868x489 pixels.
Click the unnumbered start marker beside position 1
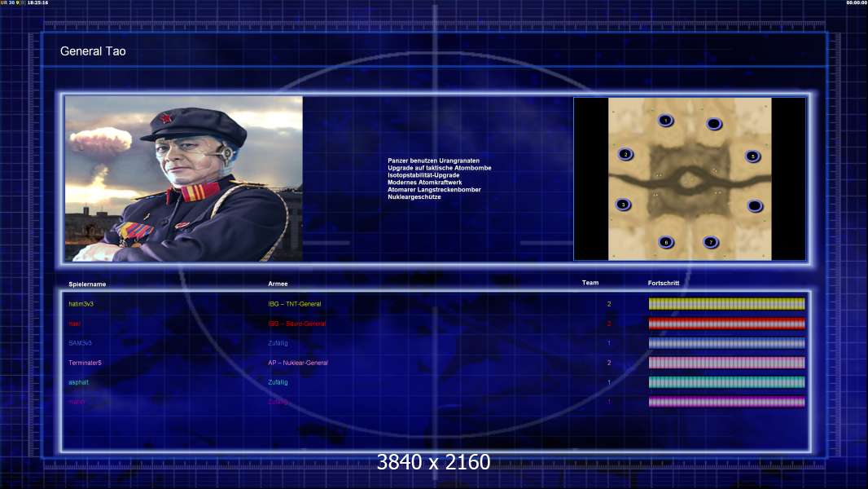pyautogui.click(x=714, y=124)
